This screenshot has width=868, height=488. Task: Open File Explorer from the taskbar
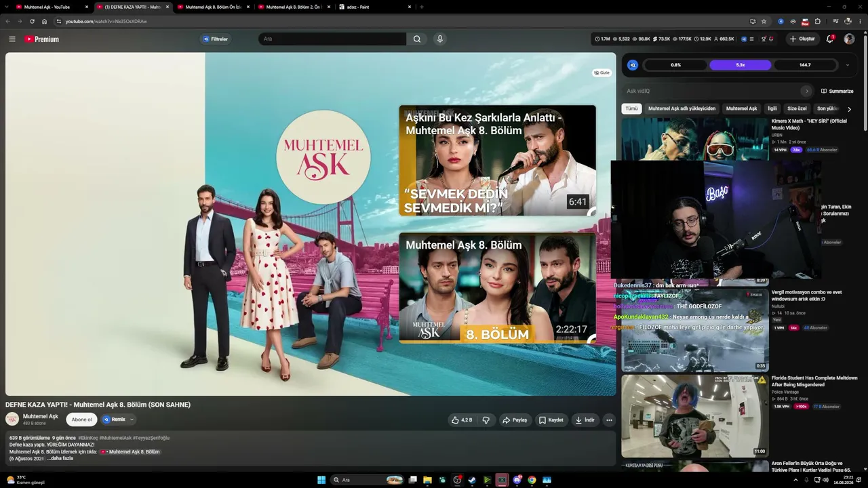(427, 480)
